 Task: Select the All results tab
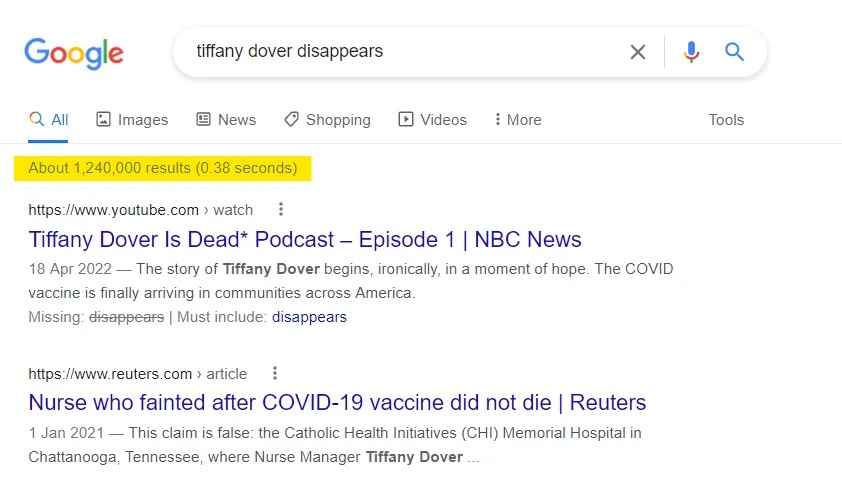tap(48, 120)
